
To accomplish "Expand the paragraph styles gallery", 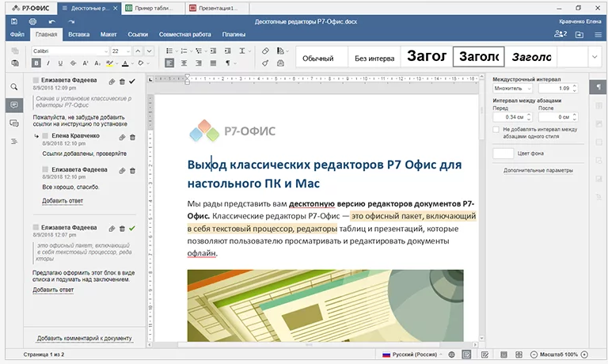I will click(x=595, y=57).
